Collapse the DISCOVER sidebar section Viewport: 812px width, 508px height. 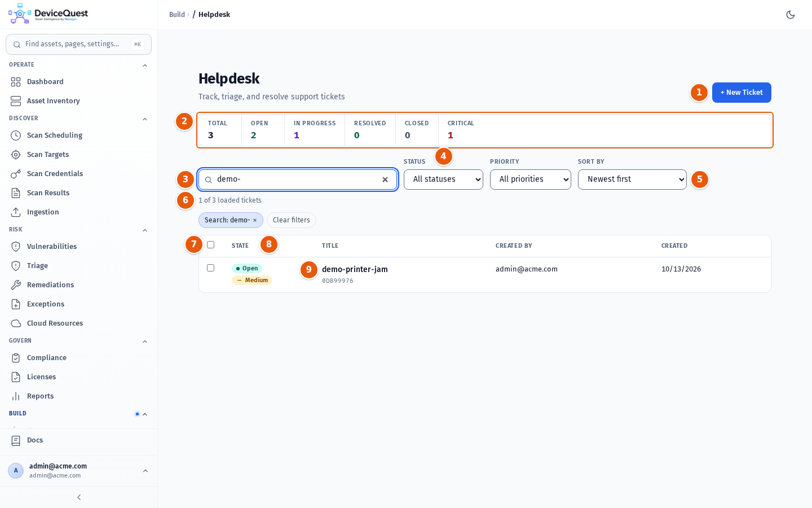point(145,119)
